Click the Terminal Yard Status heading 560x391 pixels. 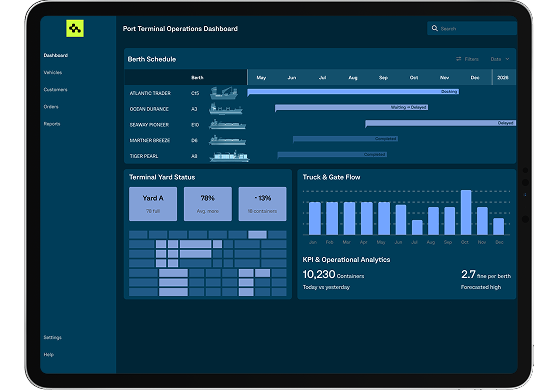[162, 177]
